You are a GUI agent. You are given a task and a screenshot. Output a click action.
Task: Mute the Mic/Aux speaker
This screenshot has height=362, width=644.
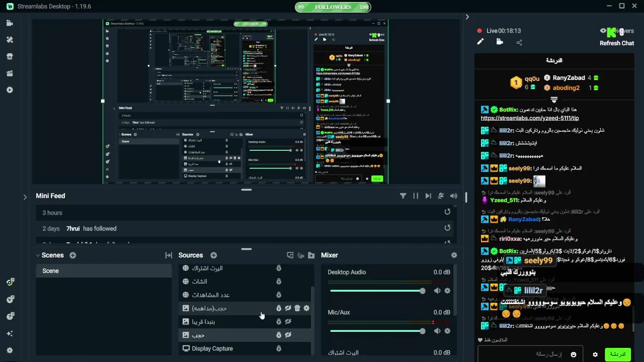[437, 331]
